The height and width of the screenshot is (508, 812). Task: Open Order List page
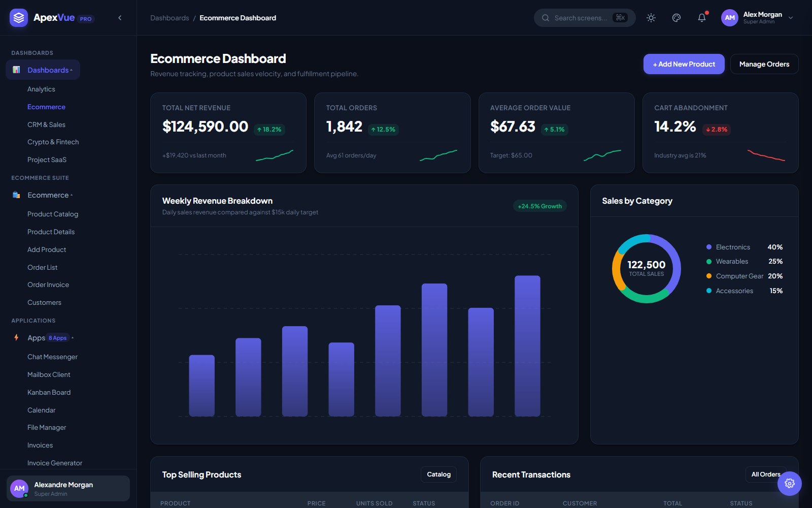(42, 268)
